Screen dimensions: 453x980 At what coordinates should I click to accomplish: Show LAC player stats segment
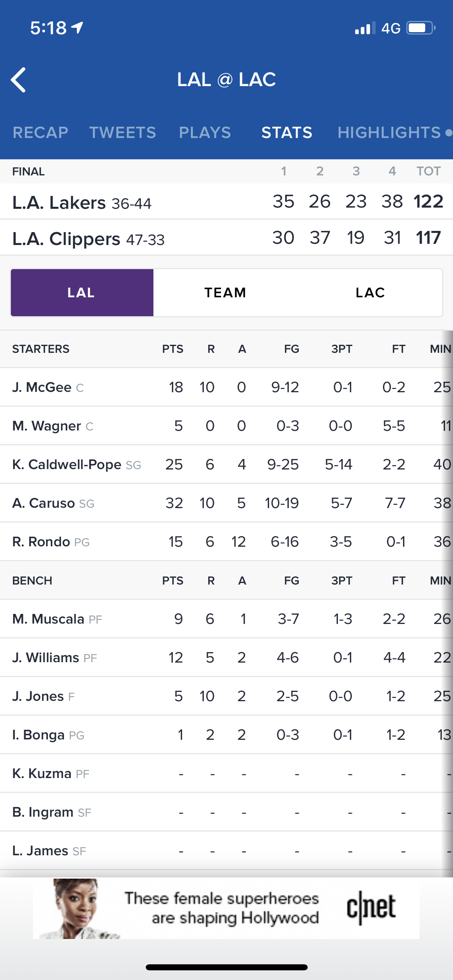click(x=370, y=292)
